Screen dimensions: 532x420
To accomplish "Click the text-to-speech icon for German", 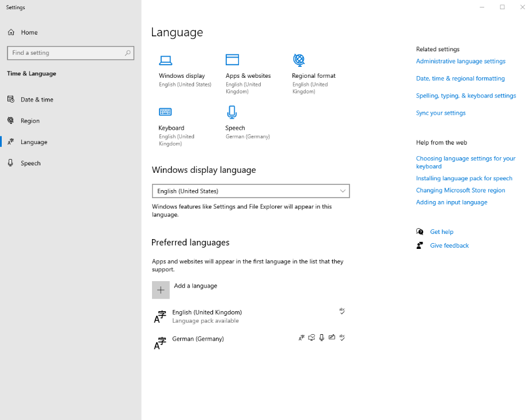I will click(311, 337).
